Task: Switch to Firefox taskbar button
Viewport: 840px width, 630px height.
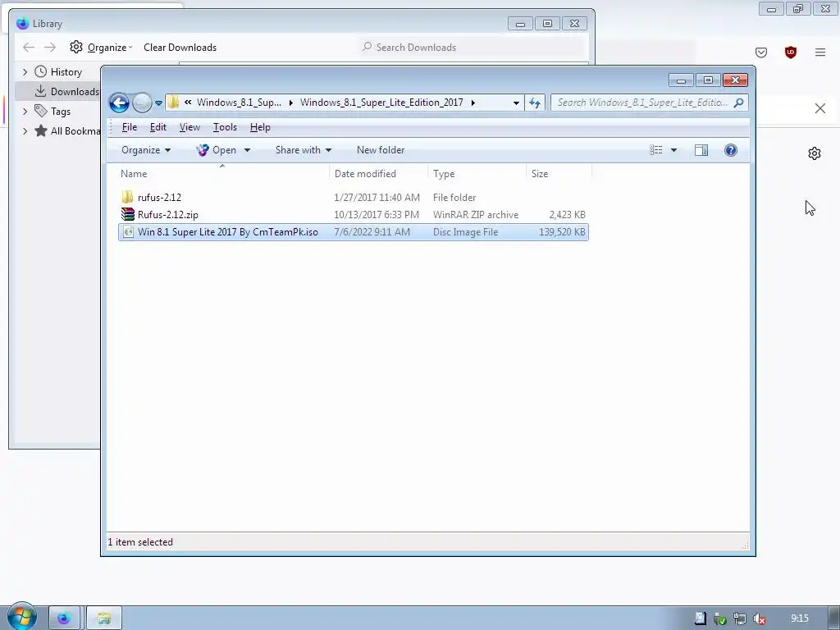Action: pyautogui.click(x=64, y=619)
